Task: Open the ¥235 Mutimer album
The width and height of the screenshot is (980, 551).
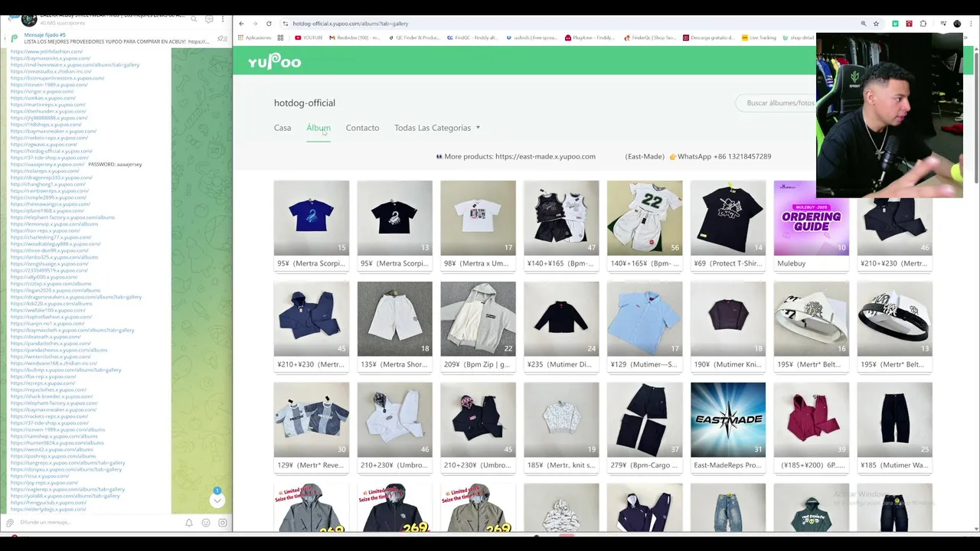Action: pos(561,326)
